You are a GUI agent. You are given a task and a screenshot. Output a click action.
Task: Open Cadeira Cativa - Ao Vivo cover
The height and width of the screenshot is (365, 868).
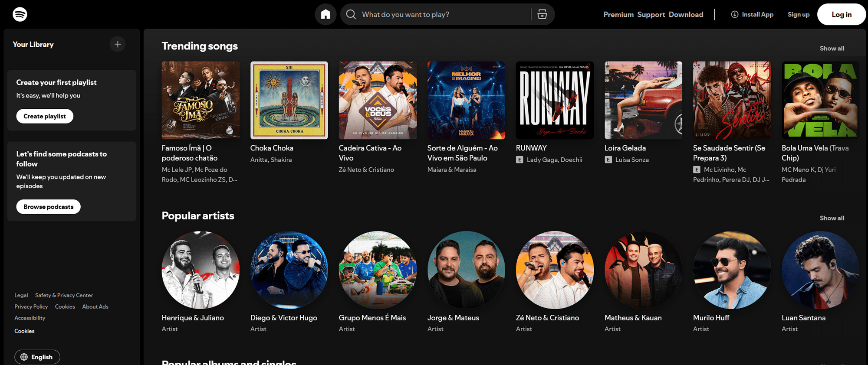378,100
